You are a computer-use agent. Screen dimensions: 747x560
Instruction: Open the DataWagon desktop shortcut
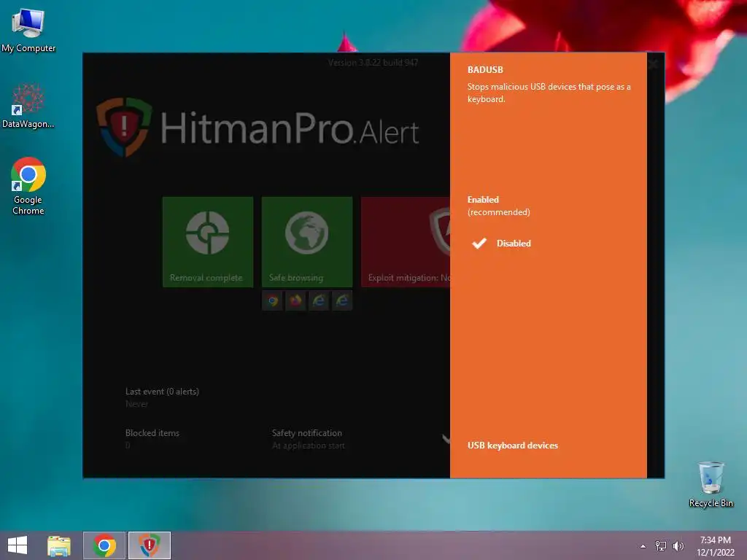pyautogui.click(x=28, y=106)
